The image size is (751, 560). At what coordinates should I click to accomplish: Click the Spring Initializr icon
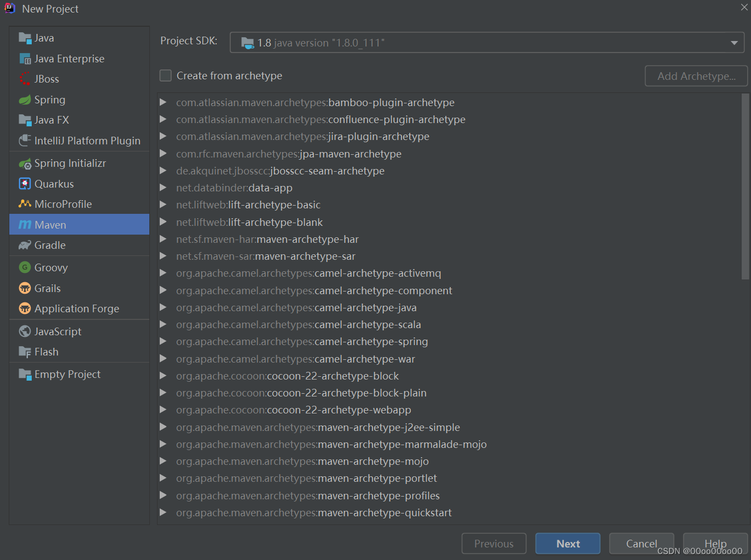pos(25,163)
